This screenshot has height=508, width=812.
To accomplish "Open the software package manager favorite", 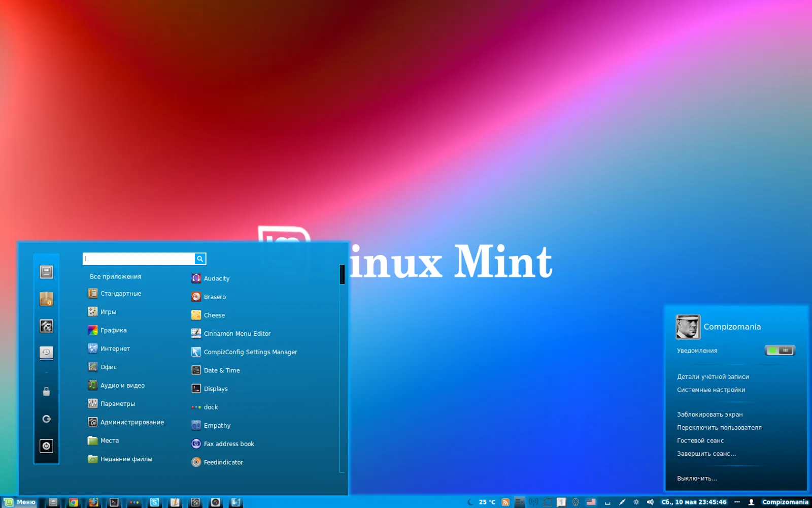I will coord(46,299).
